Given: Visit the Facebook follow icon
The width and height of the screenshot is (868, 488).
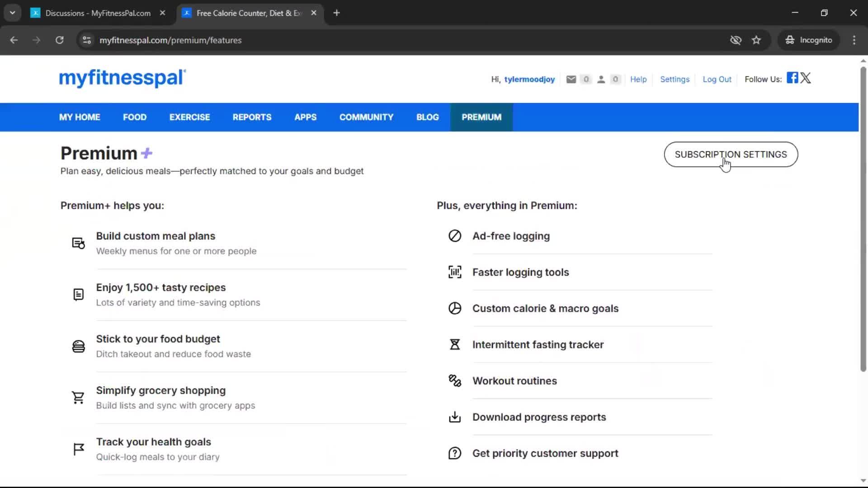Looking at the screenshot, I should point(792,78).
